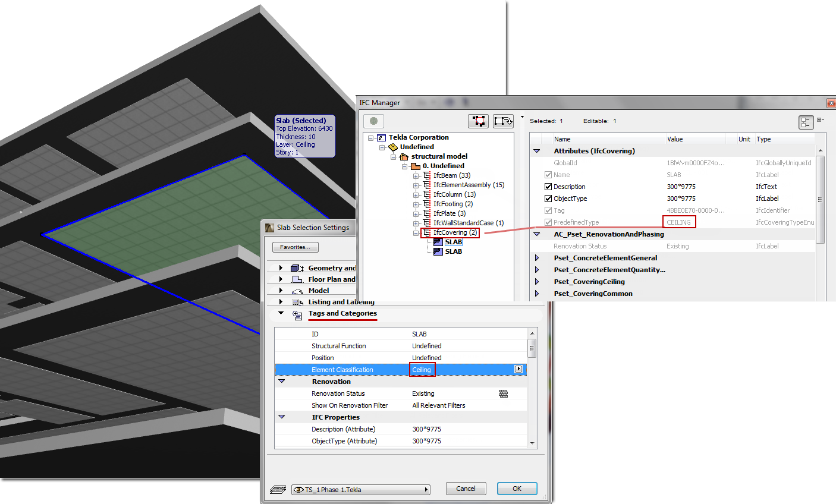
Task: Uncheck the Description attribute checkbox
Action: coord(548,187)
